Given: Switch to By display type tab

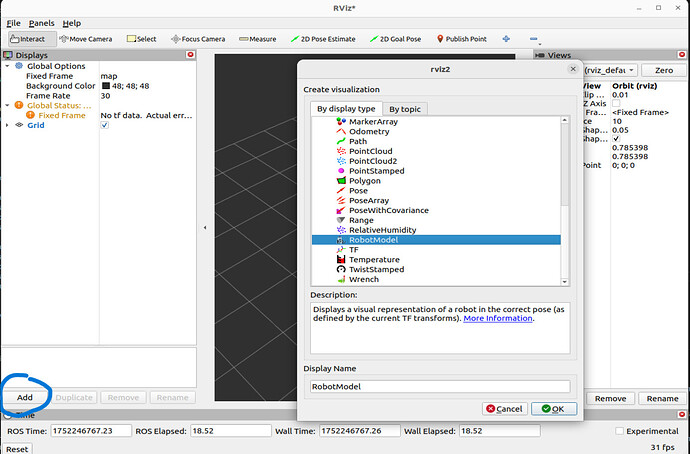Looking at the screenshot, I should [346, 109].
